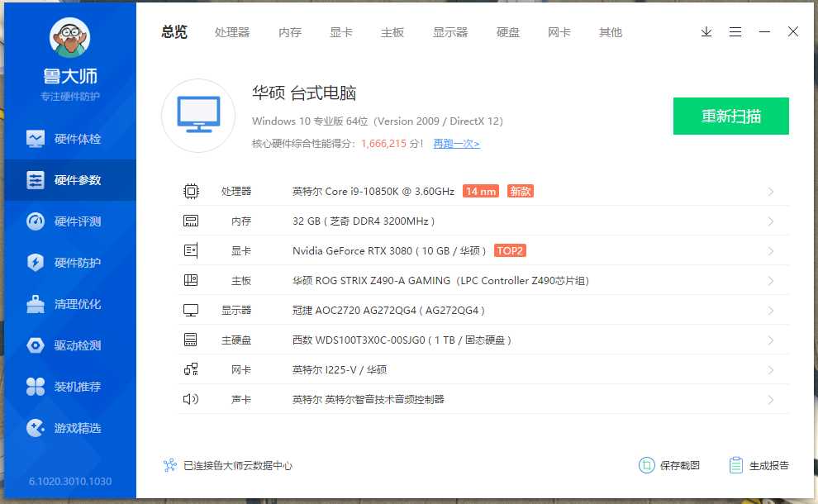818x504 pixels.
Task: Expand sound card row chevron
Action: (x=771, y=400)
